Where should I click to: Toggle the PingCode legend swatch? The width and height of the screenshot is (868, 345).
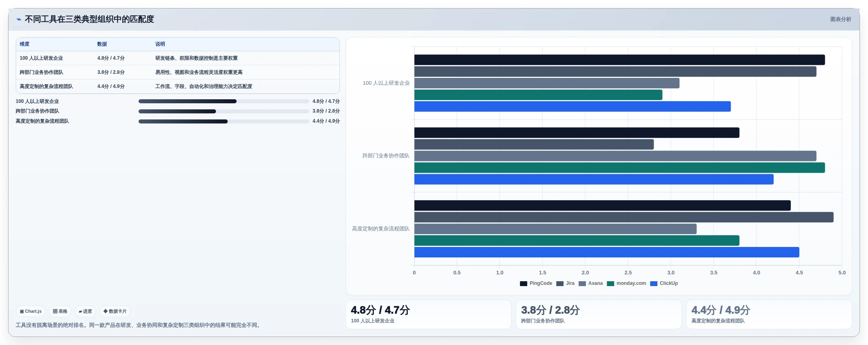pos(524,284)
